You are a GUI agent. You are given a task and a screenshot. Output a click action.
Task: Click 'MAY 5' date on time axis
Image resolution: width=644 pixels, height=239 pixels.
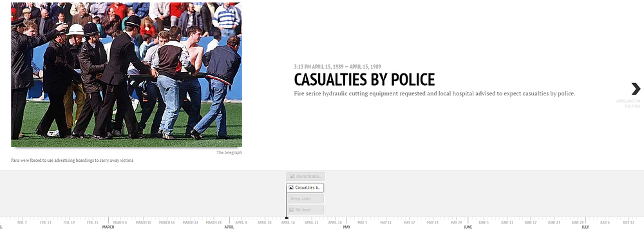(362, 223)
